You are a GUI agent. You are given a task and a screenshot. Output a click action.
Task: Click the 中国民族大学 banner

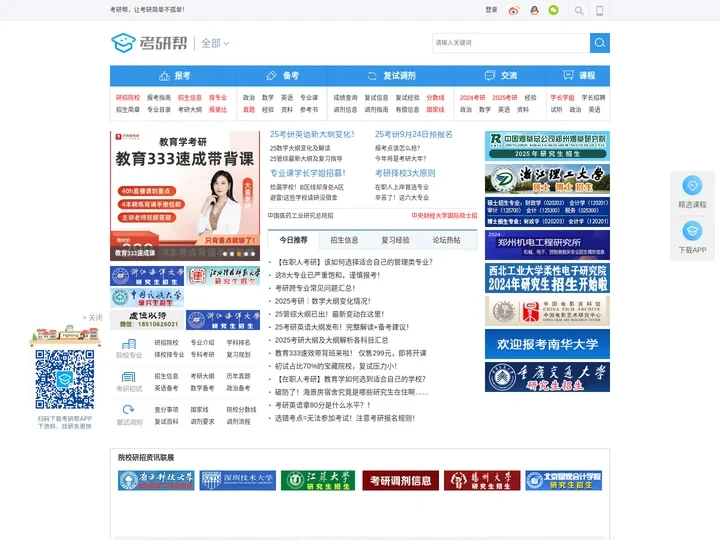(x=147, y=298)
